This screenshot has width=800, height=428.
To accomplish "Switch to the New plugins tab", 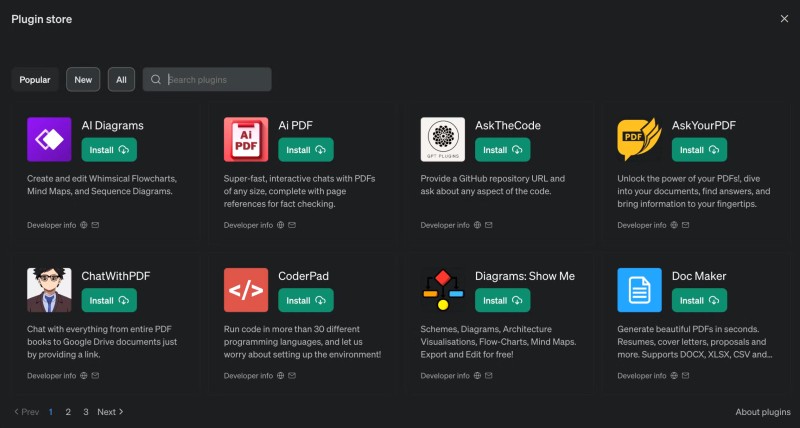I will coord(83,80).
